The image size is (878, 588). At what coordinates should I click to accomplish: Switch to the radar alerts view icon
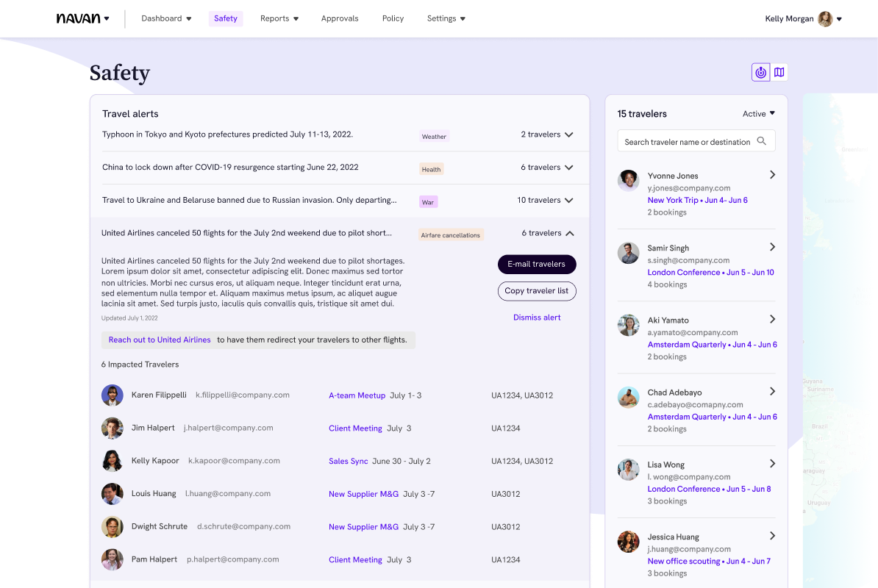pos(760,72)
